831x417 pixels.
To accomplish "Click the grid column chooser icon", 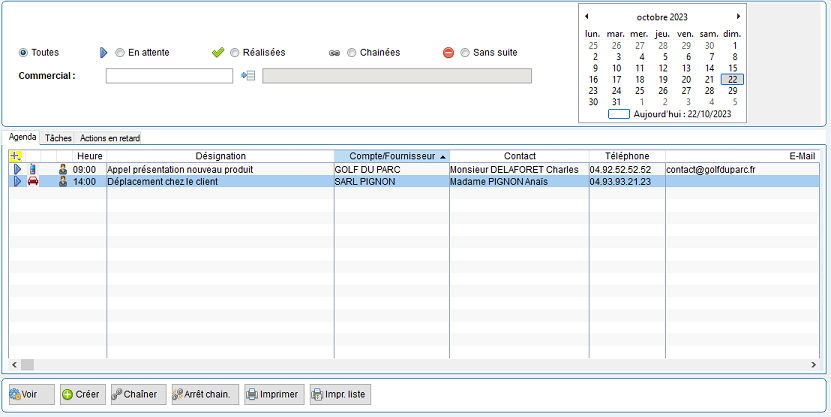I will pyautogui.click(x=15, y=156).
